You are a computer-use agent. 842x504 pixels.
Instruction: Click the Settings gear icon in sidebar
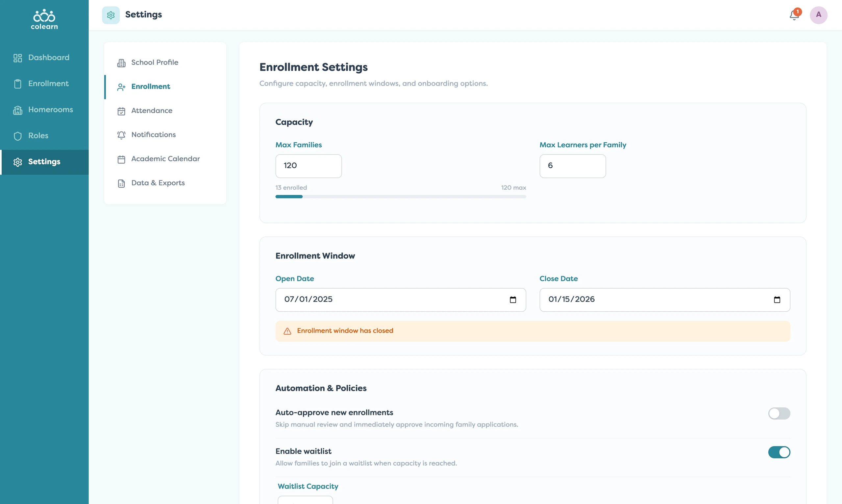(x=18, y=162)
